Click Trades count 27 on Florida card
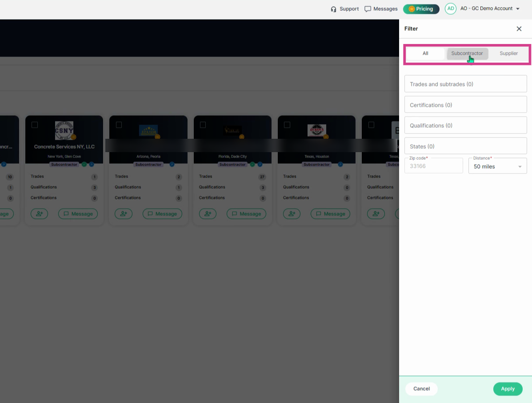This screenshot has width=532, height=403. pyautogui.click(x=262, y=177)
